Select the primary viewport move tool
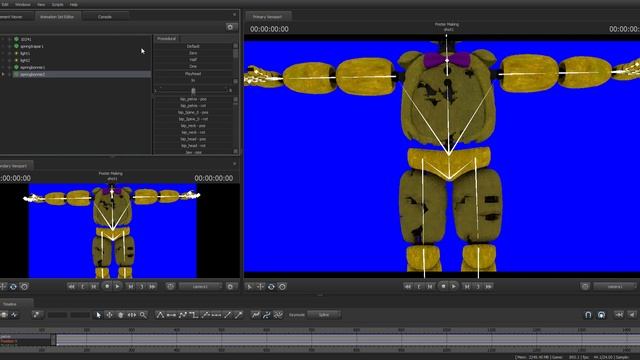The width and height of the screenshot is (640, 360). [x=260, y=287]
